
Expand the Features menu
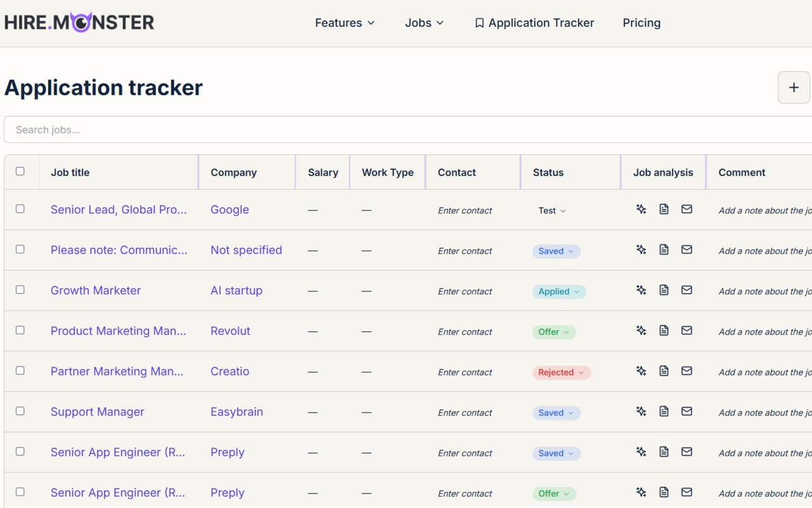[345, 23]
